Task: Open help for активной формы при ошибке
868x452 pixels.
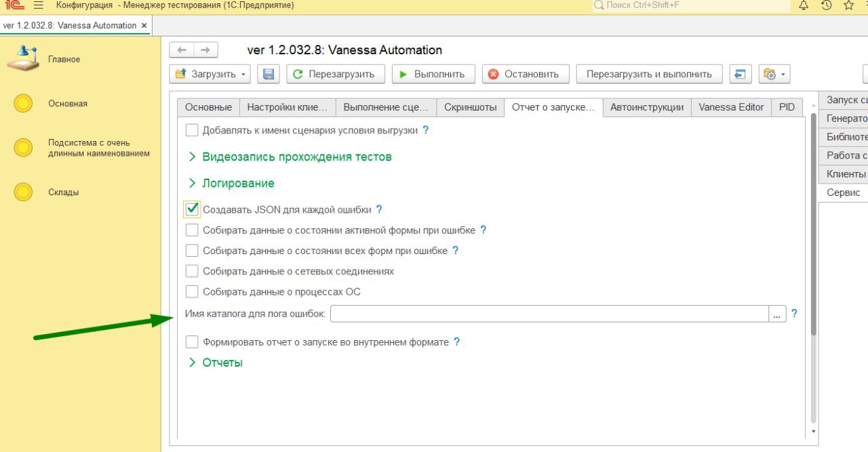Action: point(484,230)
